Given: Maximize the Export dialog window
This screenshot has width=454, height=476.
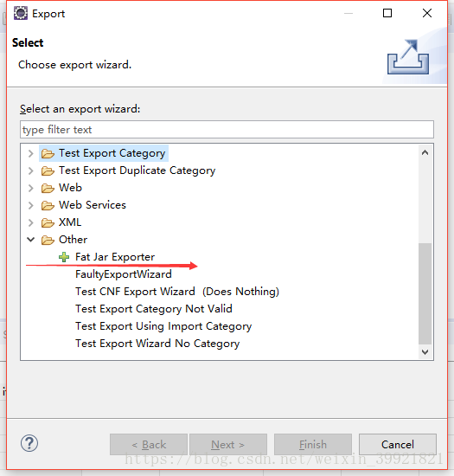Looking at the screenshot, I should tap(387, 13).
